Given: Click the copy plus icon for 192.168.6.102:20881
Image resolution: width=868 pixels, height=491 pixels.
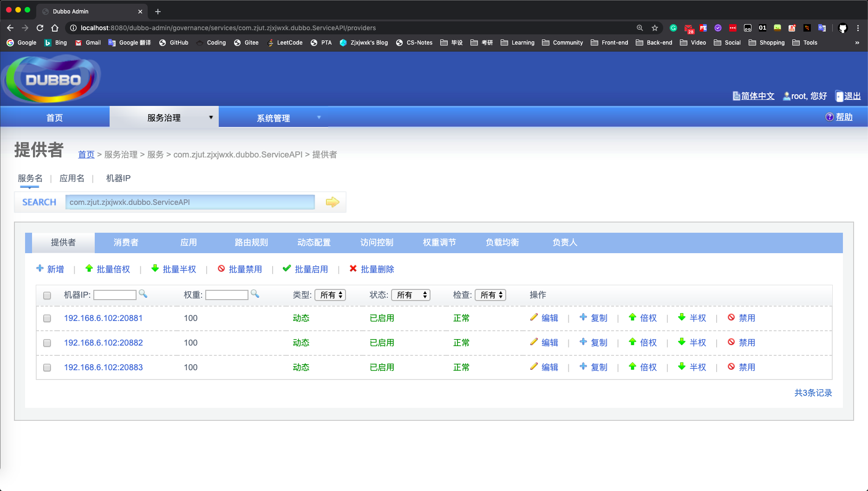Looking at the screenshot, I should coord(583,317).
